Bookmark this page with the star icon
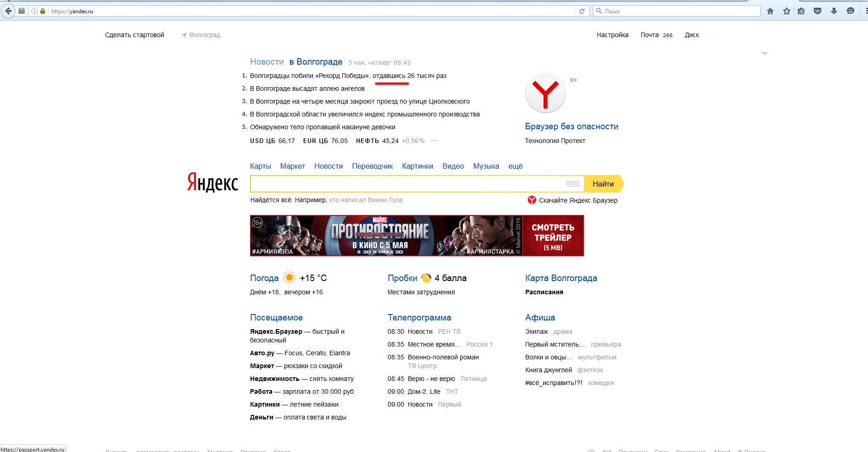 tap(787, 11)
